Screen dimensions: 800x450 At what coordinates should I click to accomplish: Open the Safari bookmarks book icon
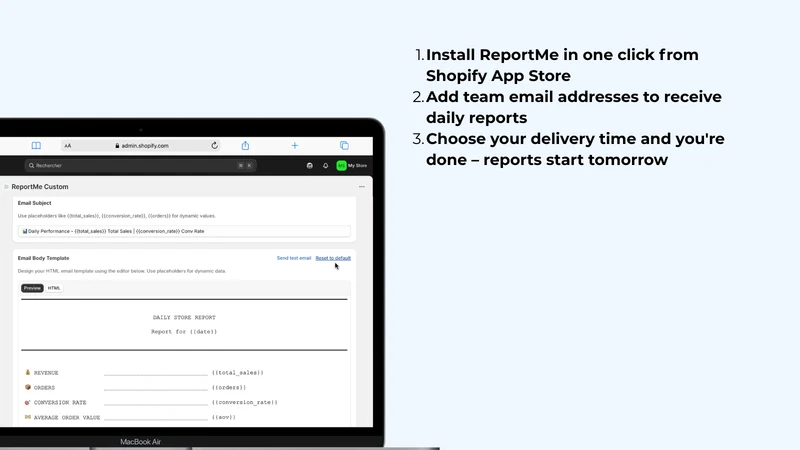click(x=36, y=145)
